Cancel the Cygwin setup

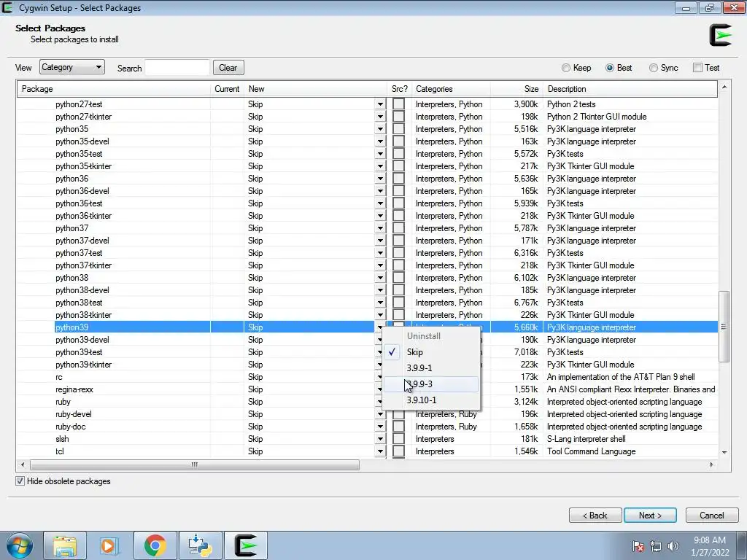pos(712,516)
